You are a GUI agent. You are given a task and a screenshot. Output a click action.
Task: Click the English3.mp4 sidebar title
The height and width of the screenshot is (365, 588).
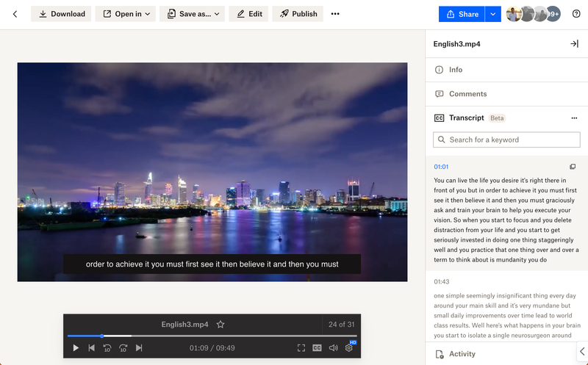[456, 44]
